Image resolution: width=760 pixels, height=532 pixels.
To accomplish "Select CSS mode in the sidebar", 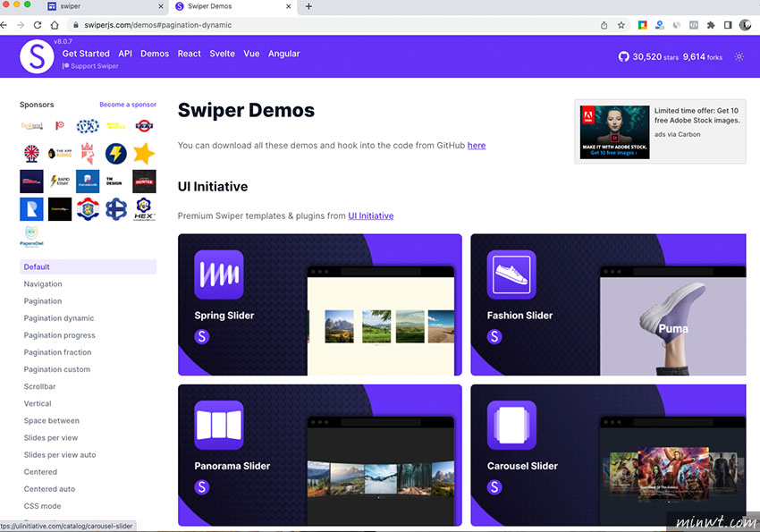I will coord(43,506).
